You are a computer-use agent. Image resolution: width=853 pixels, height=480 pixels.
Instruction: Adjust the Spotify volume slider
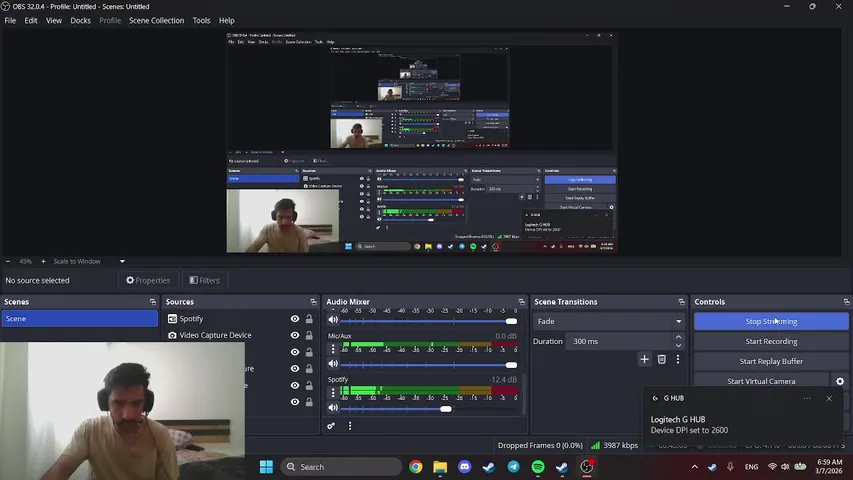tap(429, 409)
